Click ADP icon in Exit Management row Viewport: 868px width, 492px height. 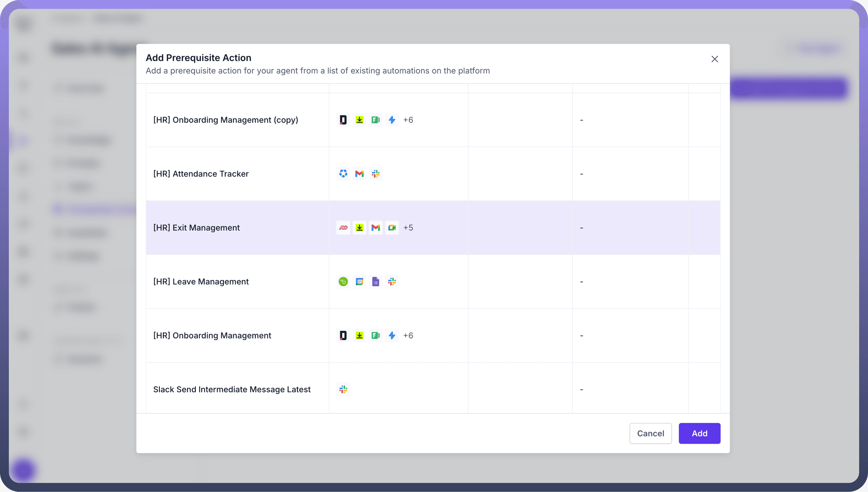(343, 228)
